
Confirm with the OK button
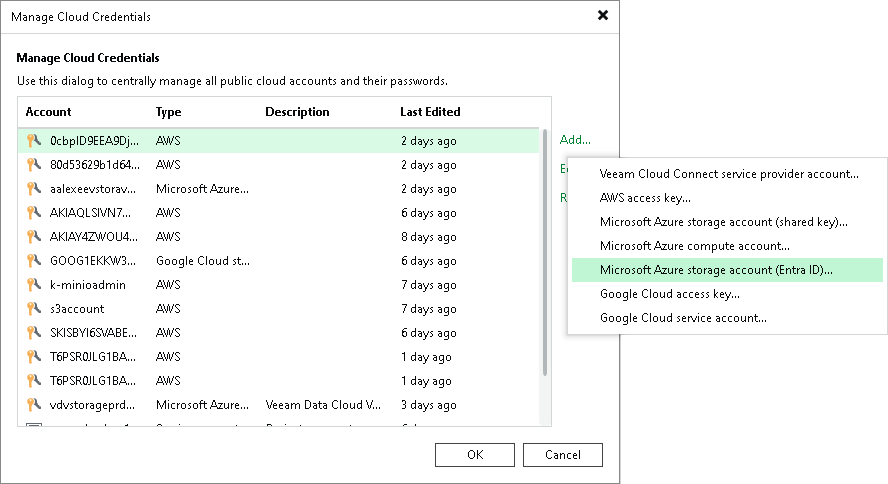475,455
